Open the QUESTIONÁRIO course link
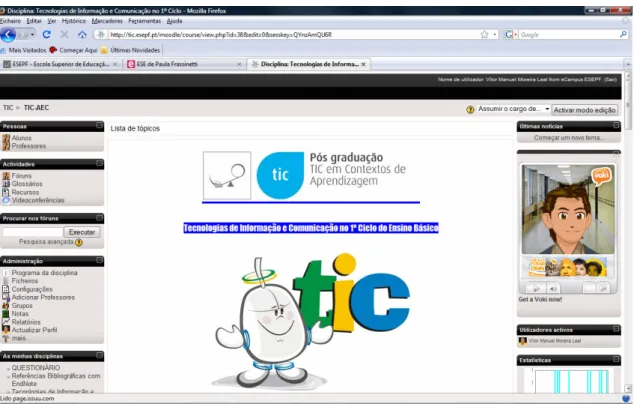634x404 pixels. tap(36, 368)
